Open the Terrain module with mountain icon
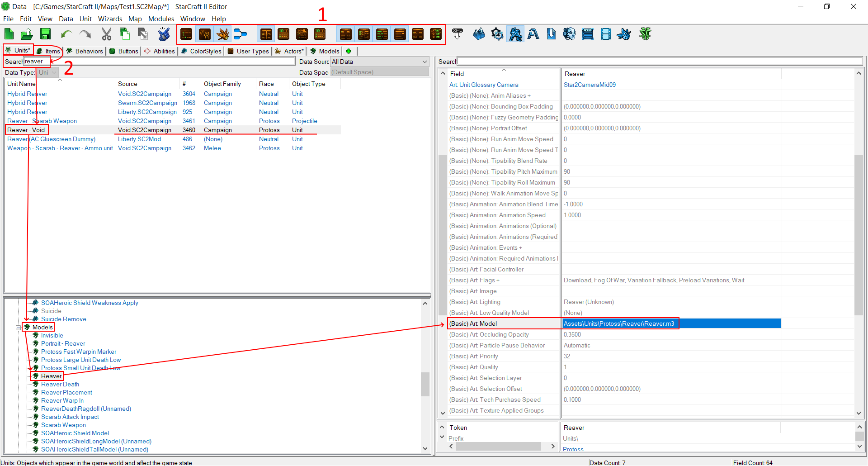 [479, 34]
